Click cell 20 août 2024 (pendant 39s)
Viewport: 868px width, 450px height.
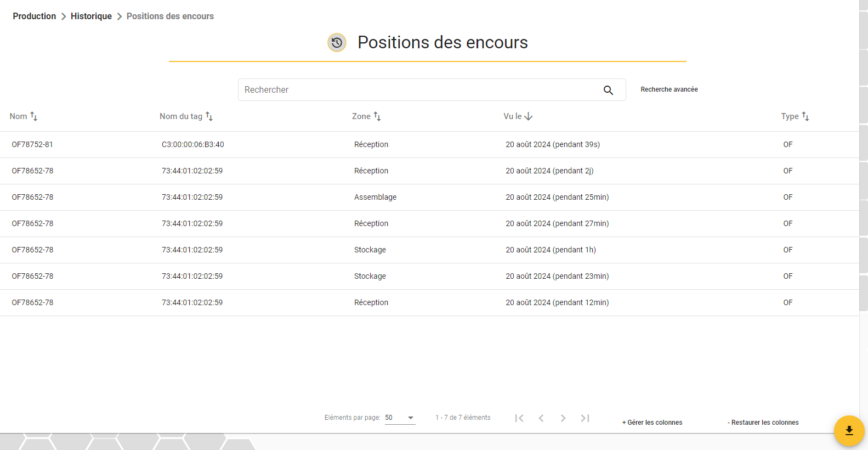tap(553, 145)
